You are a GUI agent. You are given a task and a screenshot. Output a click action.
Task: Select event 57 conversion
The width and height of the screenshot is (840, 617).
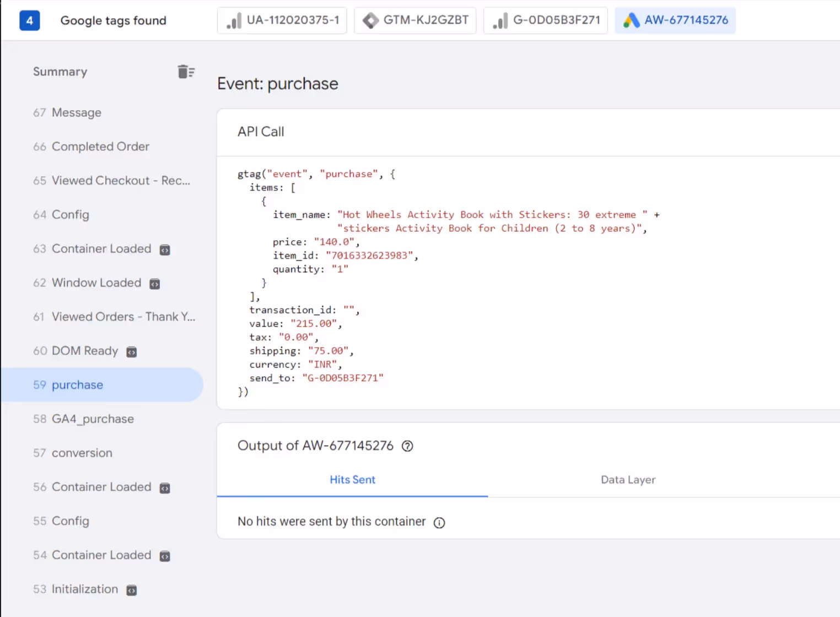[x=102, y=453]
